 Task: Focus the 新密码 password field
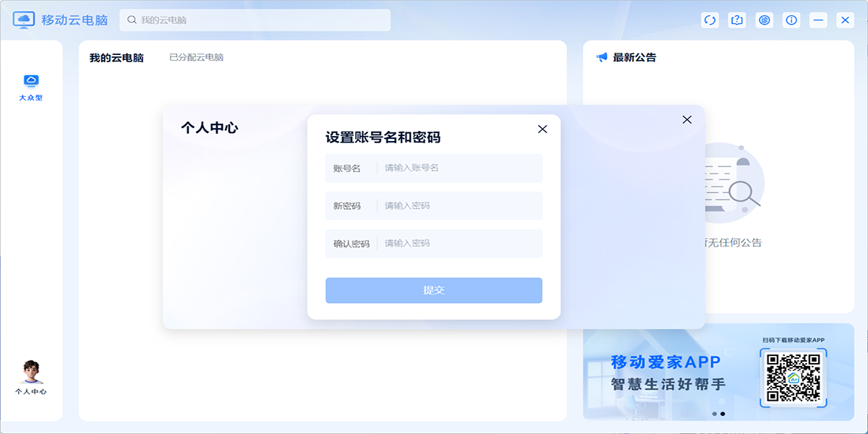click(x=460, y=205)
